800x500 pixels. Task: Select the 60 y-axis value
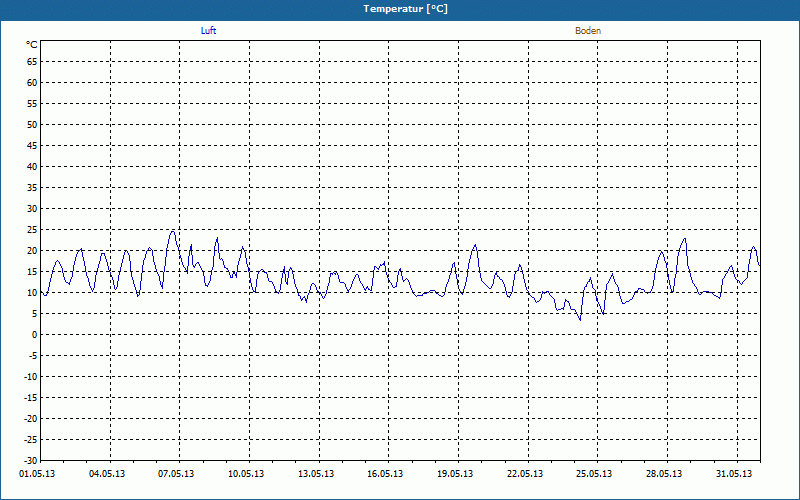[32, 83]
